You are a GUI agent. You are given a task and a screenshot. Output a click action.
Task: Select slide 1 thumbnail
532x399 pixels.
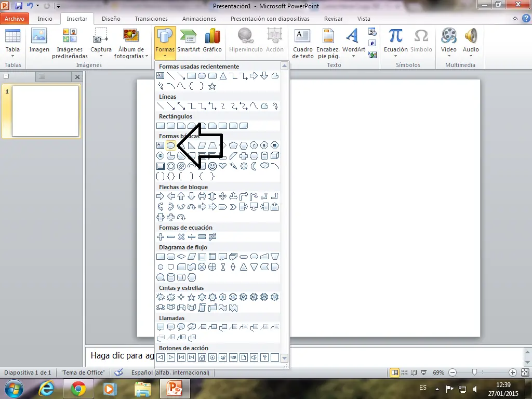click(x=45, y=111)
